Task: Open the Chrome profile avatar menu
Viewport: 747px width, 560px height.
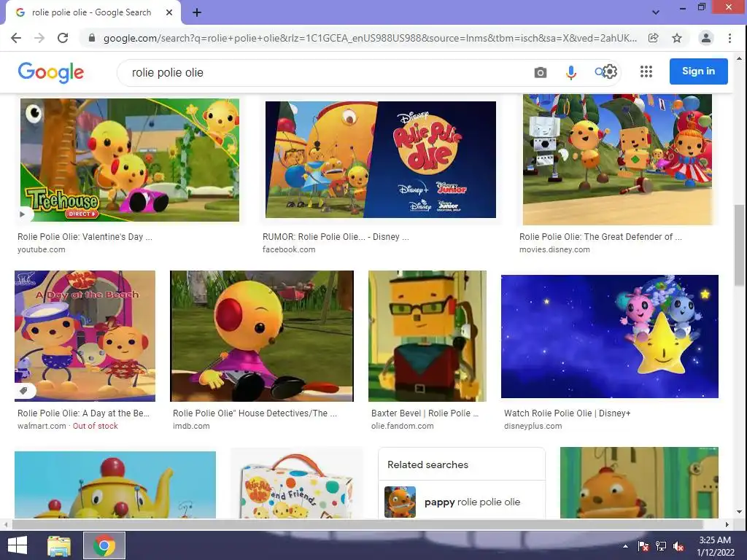Action: tap(705, 38)
